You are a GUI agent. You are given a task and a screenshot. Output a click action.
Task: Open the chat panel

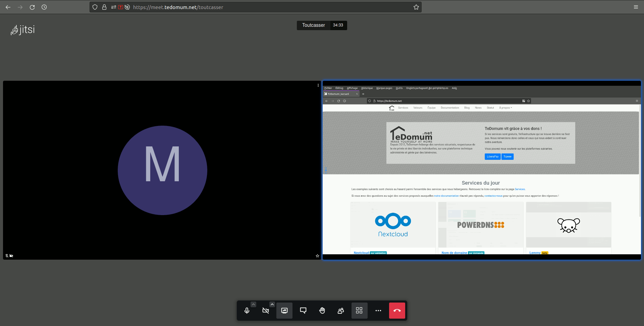tap(303, 311)
